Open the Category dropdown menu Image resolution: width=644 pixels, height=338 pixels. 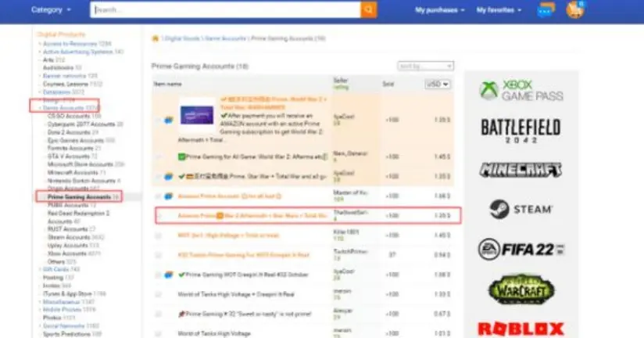click(51, 9)
